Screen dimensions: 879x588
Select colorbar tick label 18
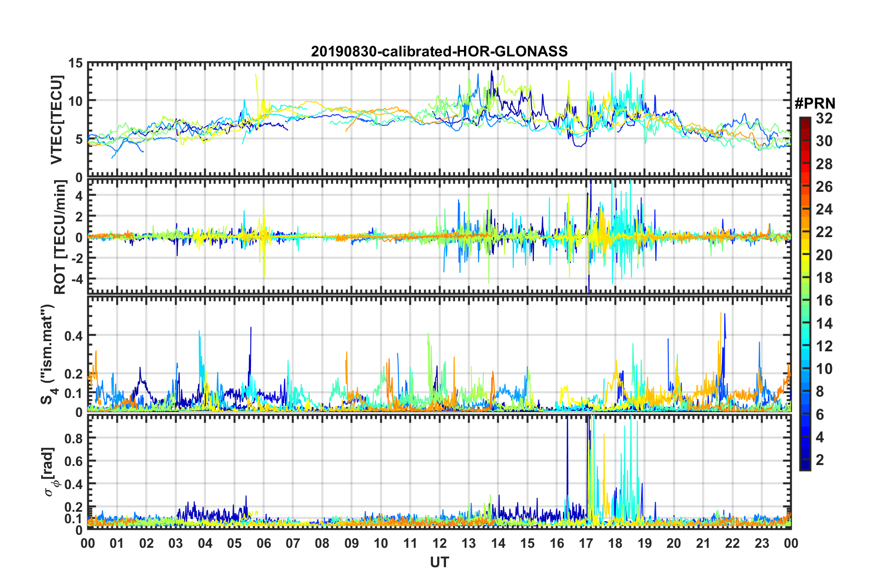(824, 278)
